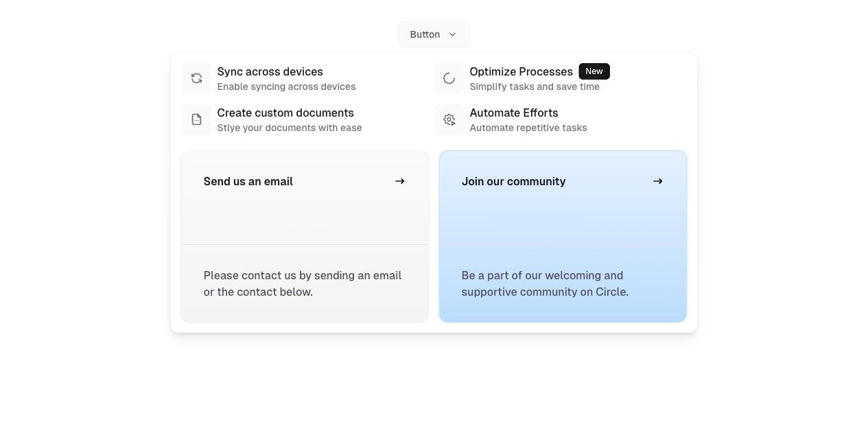Click the sync arrows icon
This screenshot has height=446, width=868.
[196, 79]
